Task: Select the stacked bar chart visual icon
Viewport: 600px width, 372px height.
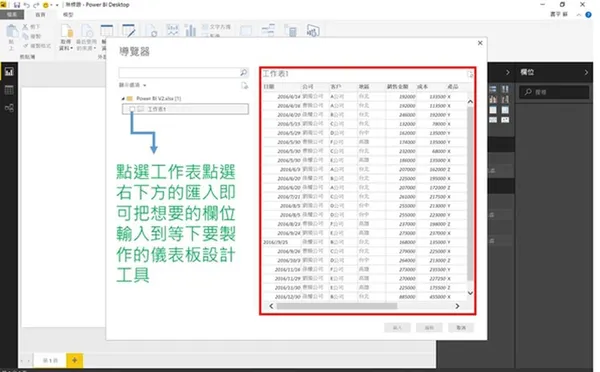Action: [x=493, y=89]
